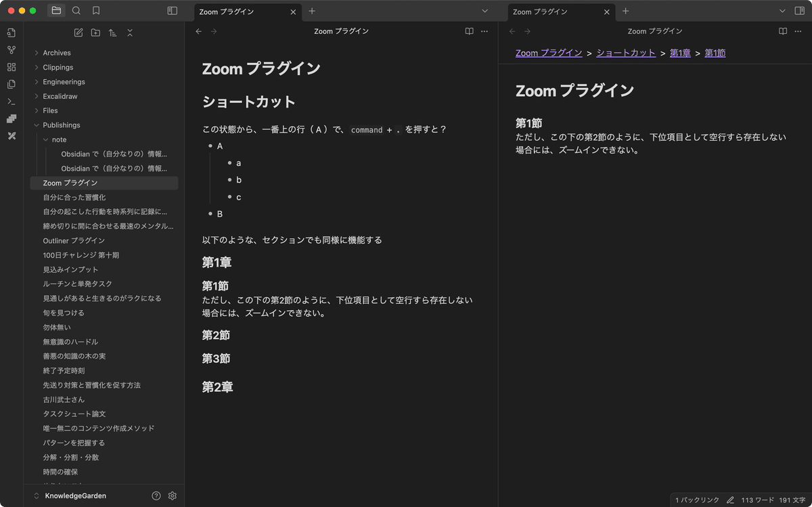Close the left pane Zoom プラグイン tab
Viewport: 812px width, 507px height.
tap(293, 12)
